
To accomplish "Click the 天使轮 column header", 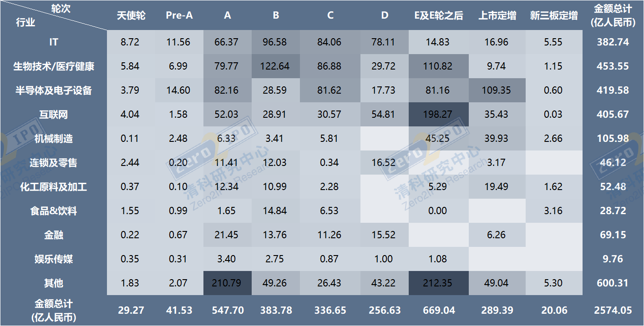I will [x=131, y=15].
